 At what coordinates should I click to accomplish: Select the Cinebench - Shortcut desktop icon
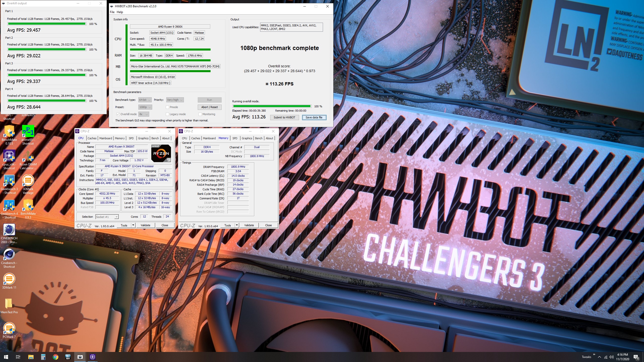(9, 258)
